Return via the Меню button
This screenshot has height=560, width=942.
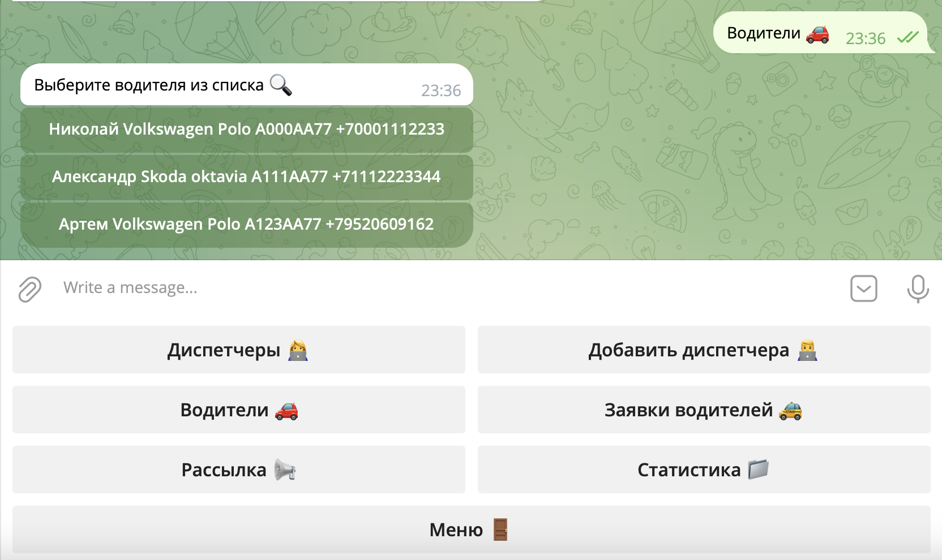pos(470,529)
